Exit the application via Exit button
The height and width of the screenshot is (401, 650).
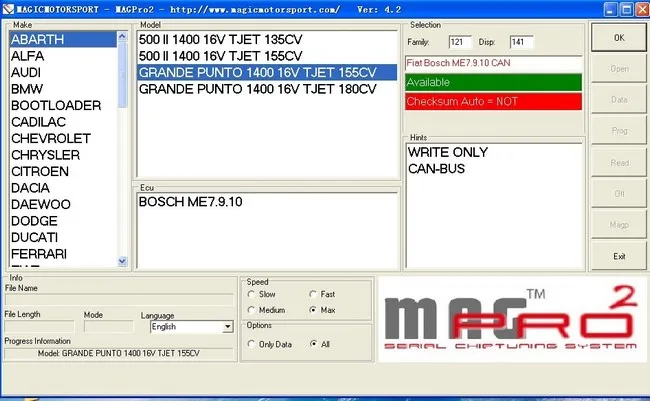pyautogui.click(x=619, y=256)
